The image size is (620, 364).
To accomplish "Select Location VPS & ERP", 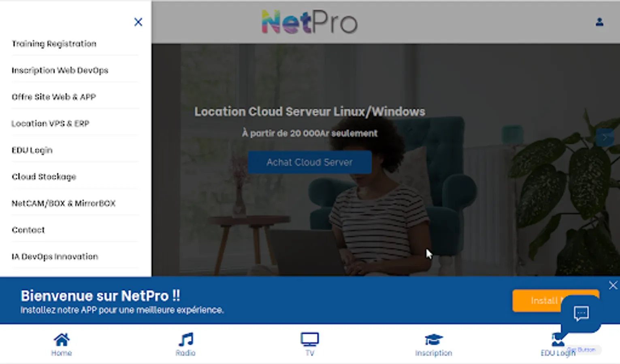I will pyautogui.click(x=50, y=123).
